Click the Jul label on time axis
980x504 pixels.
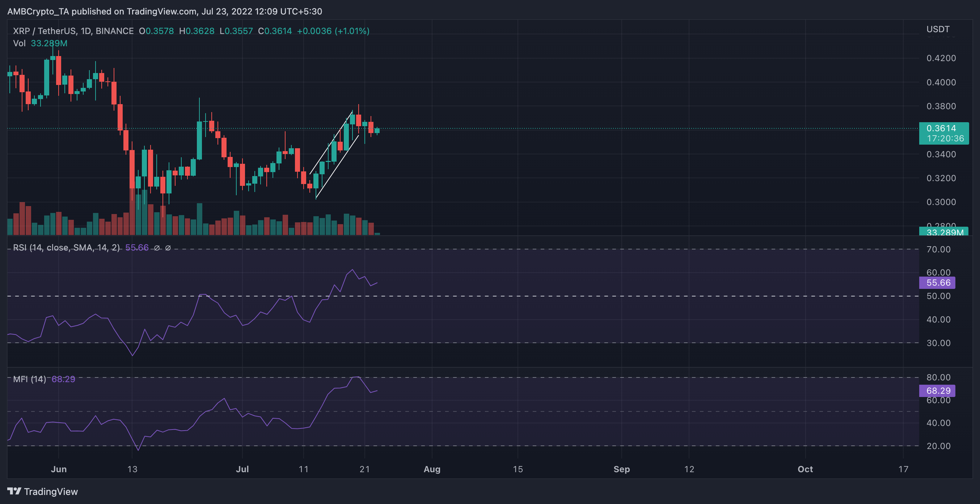pyautogui.click(x=242, y=469)
